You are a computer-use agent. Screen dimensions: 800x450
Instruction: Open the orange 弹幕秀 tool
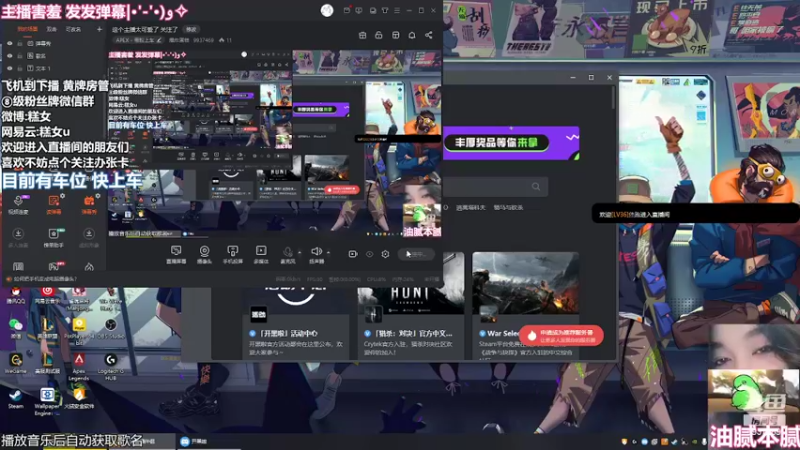point(89,204)
